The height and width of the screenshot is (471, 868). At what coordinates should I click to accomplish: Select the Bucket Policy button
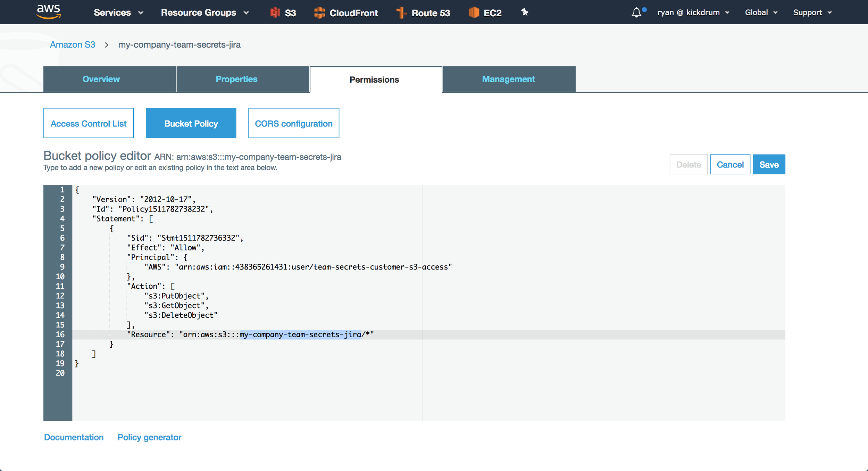pyautogui.click(x=191, y=123)
